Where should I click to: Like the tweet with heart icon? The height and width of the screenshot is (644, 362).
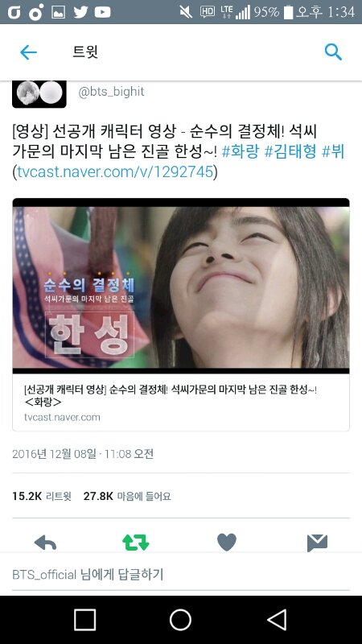click(x=227, y=542)
